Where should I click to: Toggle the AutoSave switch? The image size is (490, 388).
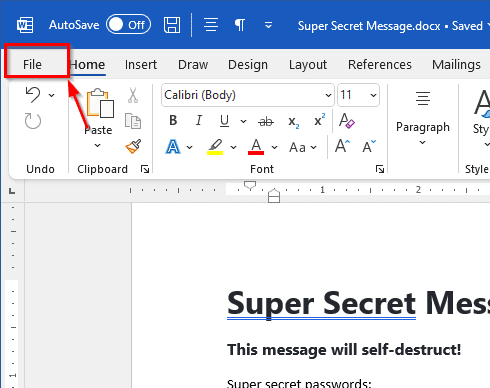(x=128, y=25)
